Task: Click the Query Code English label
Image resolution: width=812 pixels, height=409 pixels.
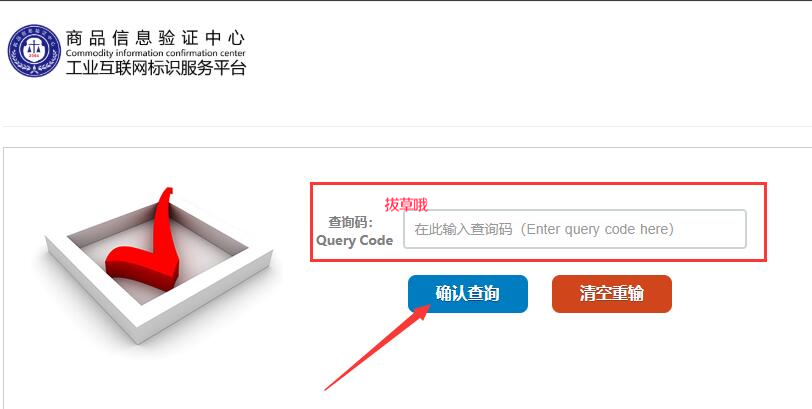Action: tap(355, 241)
